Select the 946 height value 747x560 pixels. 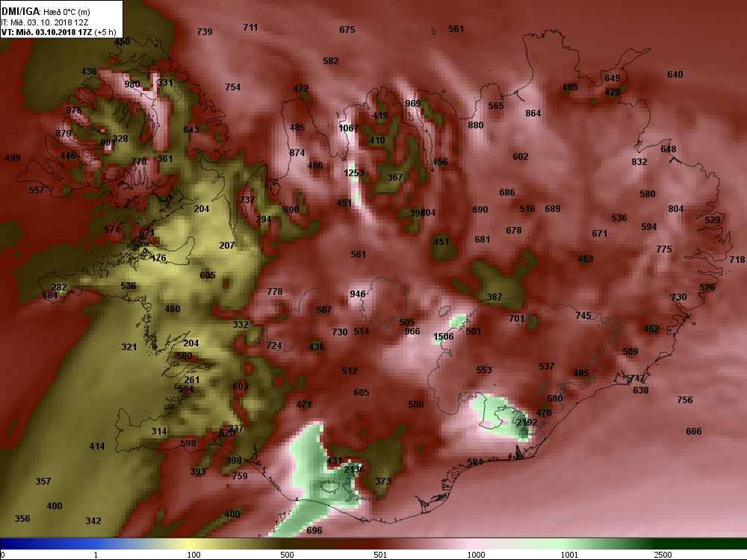click(x=357, y=294)
